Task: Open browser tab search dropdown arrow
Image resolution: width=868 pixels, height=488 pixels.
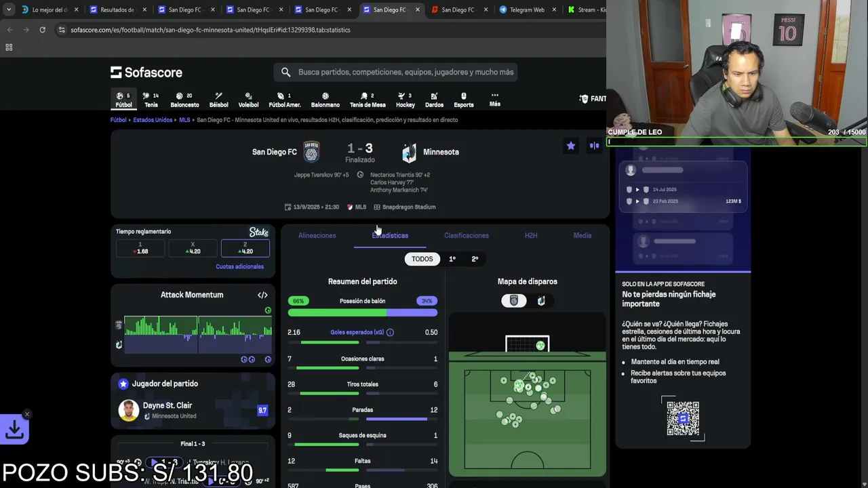Action: (x=8, y=9)
